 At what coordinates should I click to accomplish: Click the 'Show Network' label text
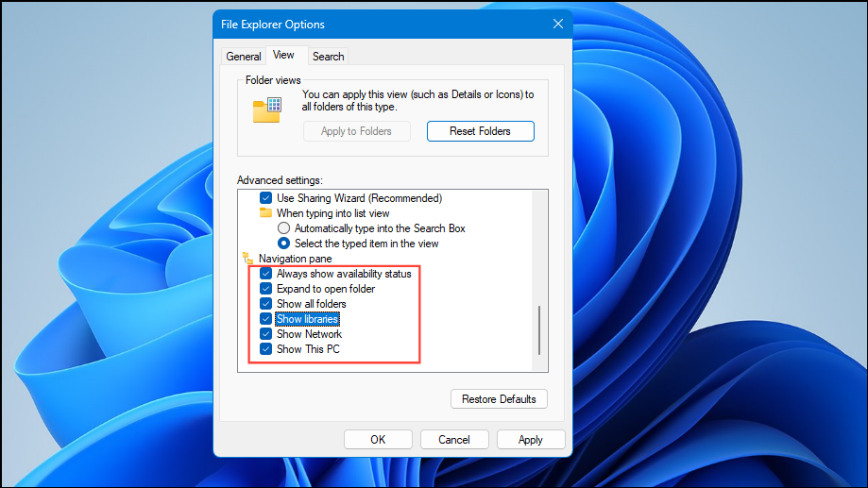pyautogui.click(x=309, y=334)
